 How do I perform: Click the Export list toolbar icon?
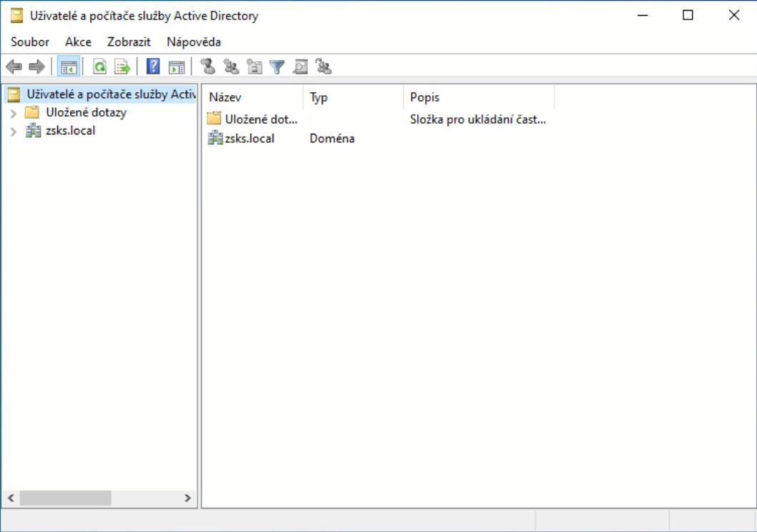(122, 66)
